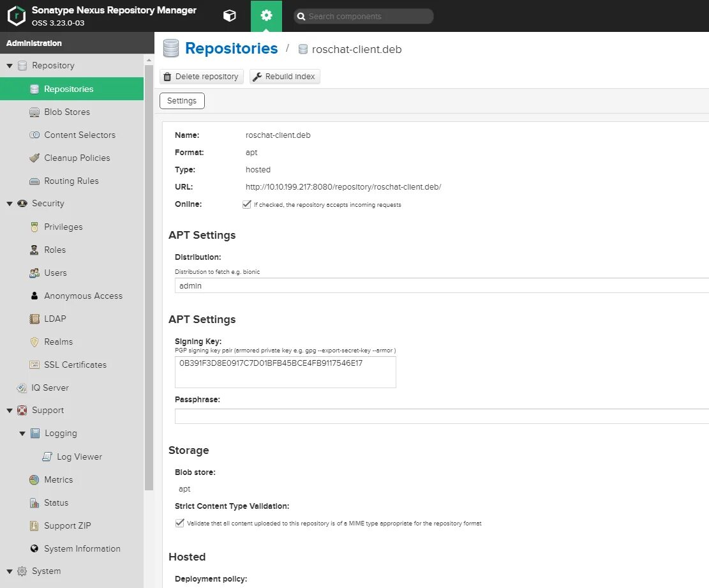The width and height of the screenshot is (709, 588).
Task: Click the Cleanup Policies broom icon
Action: [34, 158]
